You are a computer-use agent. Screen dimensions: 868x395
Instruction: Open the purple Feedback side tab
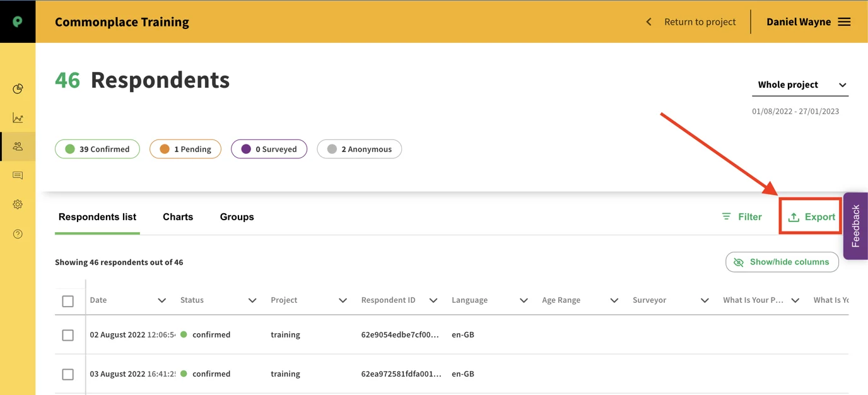click(855, 226)
